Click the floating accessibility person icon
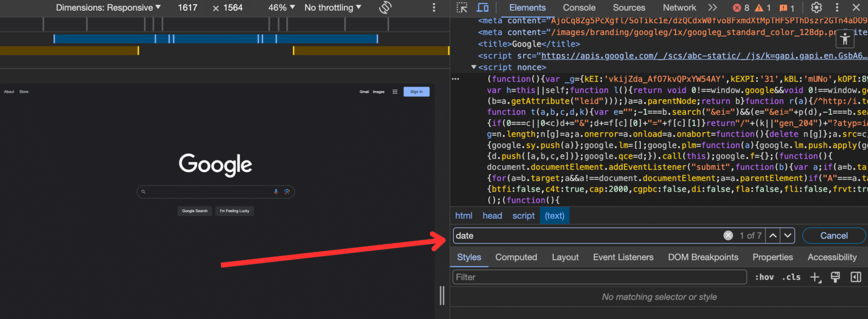 (845, 38)
